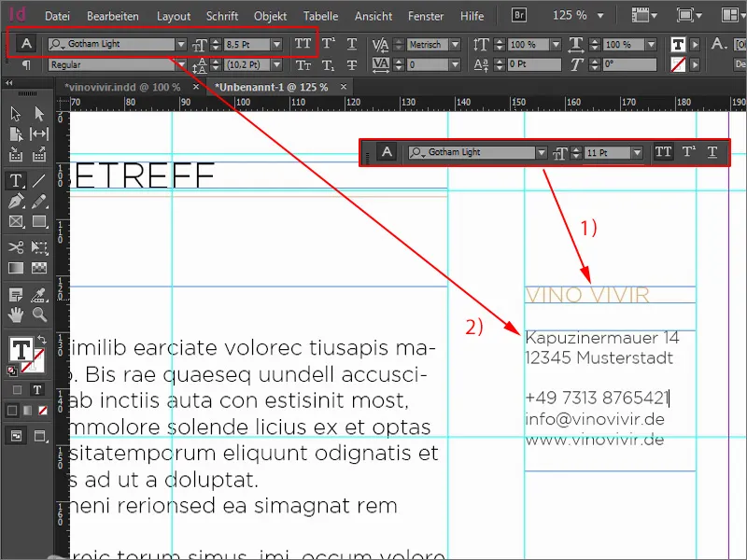Select the Content Placer tool
The height and width of the screenshot is (560, 747).
39,154
